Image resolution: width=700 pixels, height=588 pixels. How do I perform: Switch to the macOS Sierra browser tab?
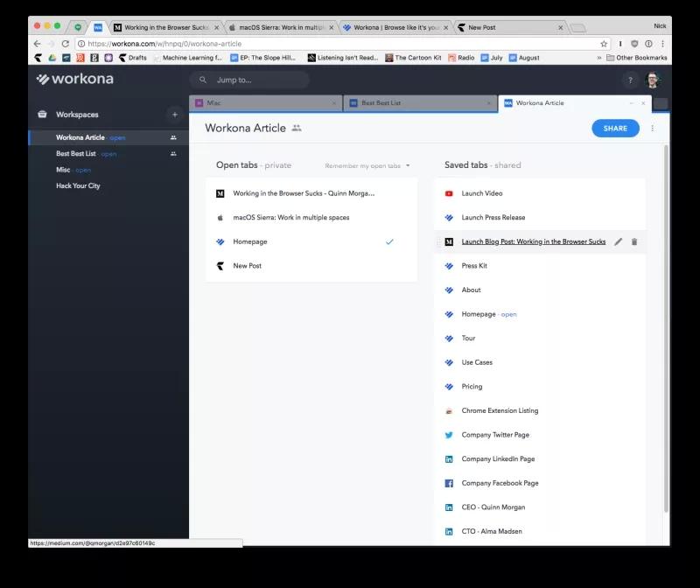pyautogui.click(x=282, y=27)
